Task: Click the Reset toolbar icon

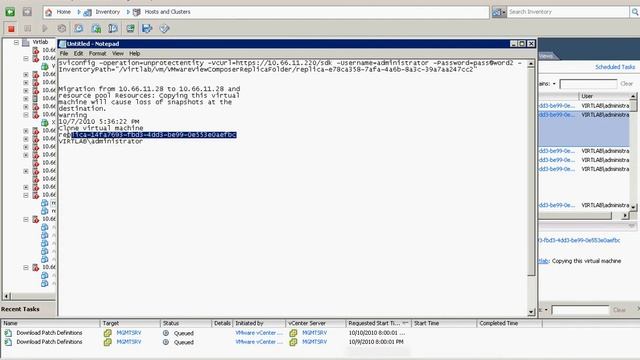Action: (x=62, y=29)
